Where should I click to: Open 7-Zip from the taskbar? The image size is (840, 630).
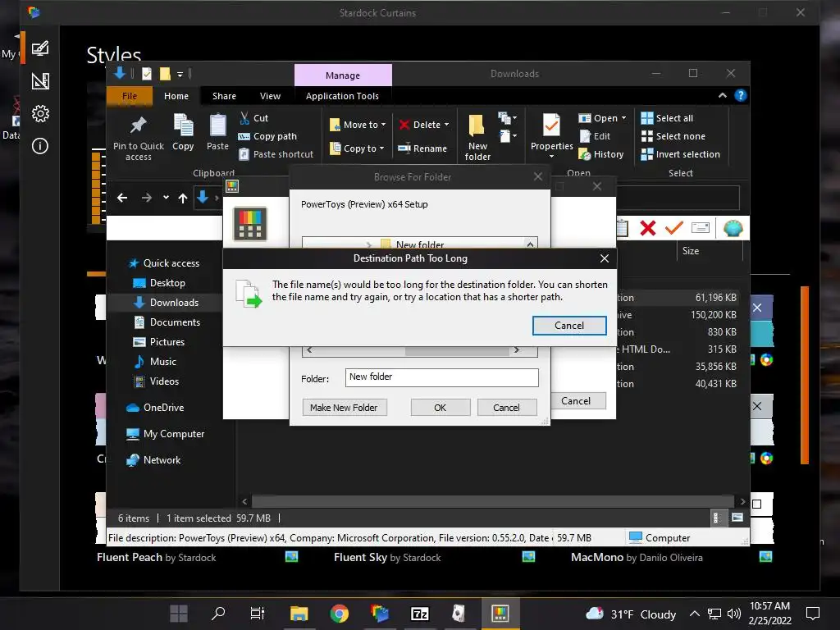tap(419, 614)
